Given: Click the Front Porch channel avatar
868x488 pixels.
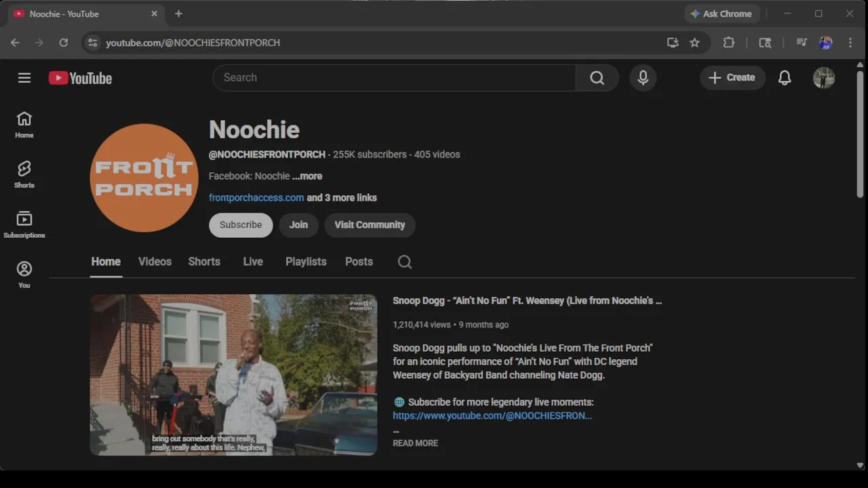Looking at the screenshot, I should [144, 178].
